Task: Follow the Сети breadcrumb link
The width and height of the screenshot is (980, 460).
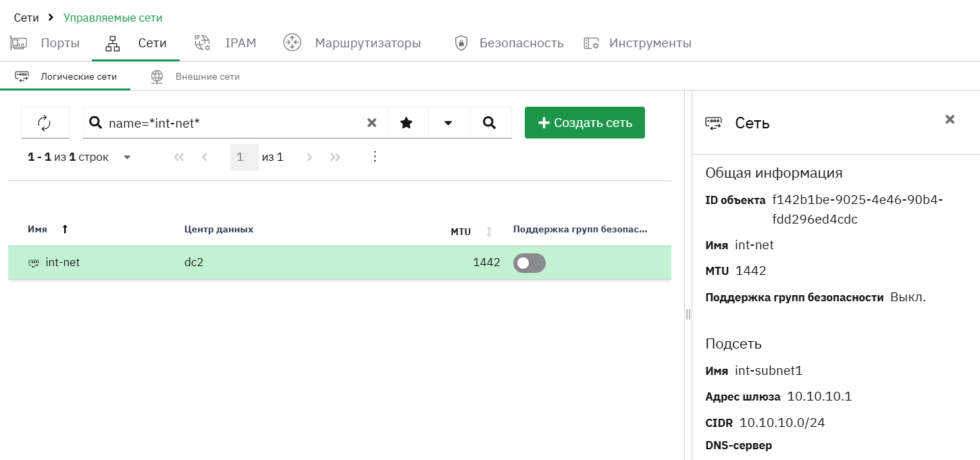Action: [x=26, y=18]
